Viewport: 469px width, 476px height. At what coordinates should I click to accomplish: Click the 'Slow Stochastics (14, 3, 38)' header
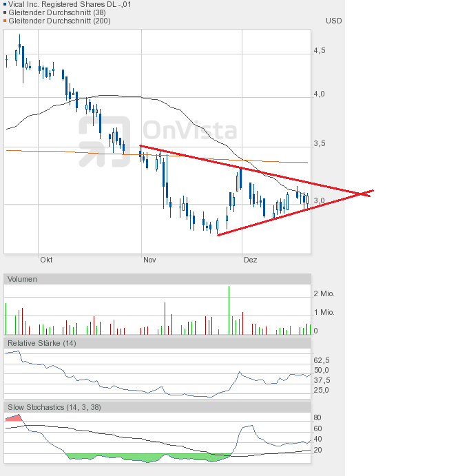(x=157, y=407)
